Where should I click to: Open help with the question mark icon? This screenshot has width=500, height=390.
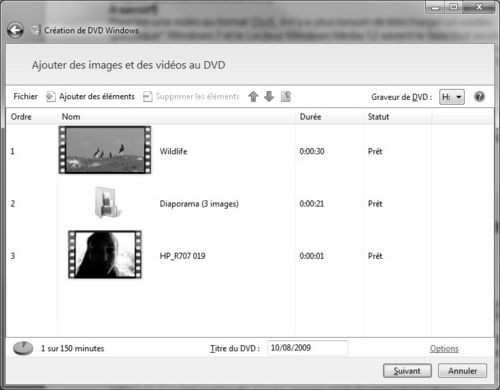click(479, 97)
